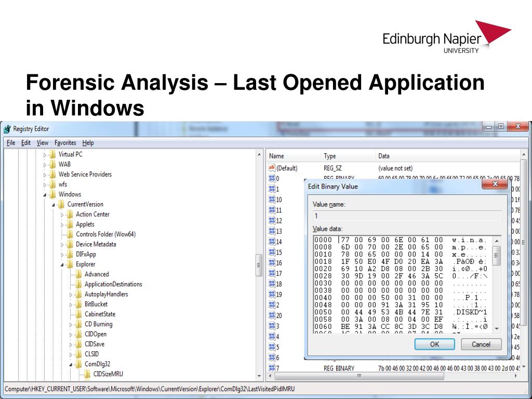Viewport: 532px width, 399px height.
Task: Select the binary value icon named 4
Action: click(272, 336)
